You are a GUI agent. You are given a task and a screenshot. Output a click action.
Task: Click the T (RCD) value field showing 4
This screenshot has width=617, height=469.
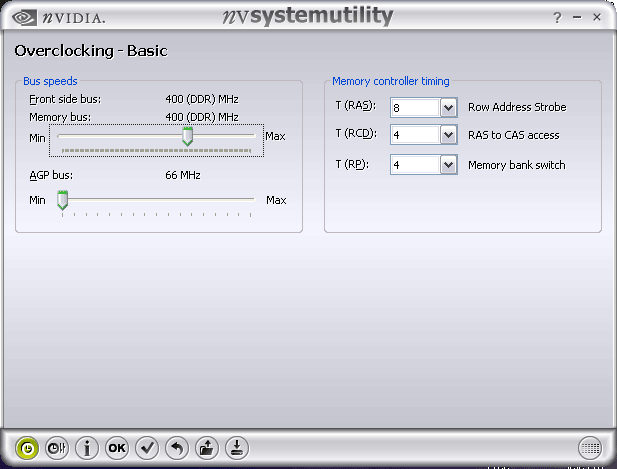tap(415, 135)
